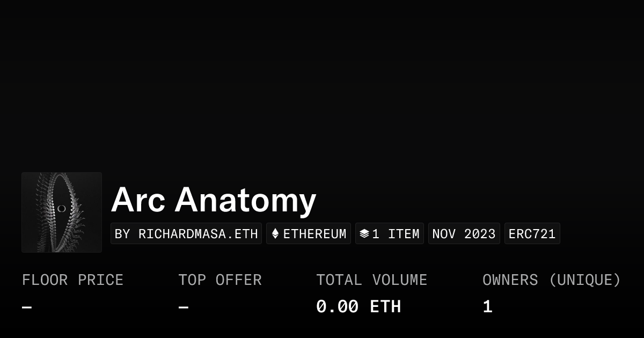Click the ETHEREUM chain label text
This screenshot has width=644, height=338.
pyautogui.click(x=314, y=234)
